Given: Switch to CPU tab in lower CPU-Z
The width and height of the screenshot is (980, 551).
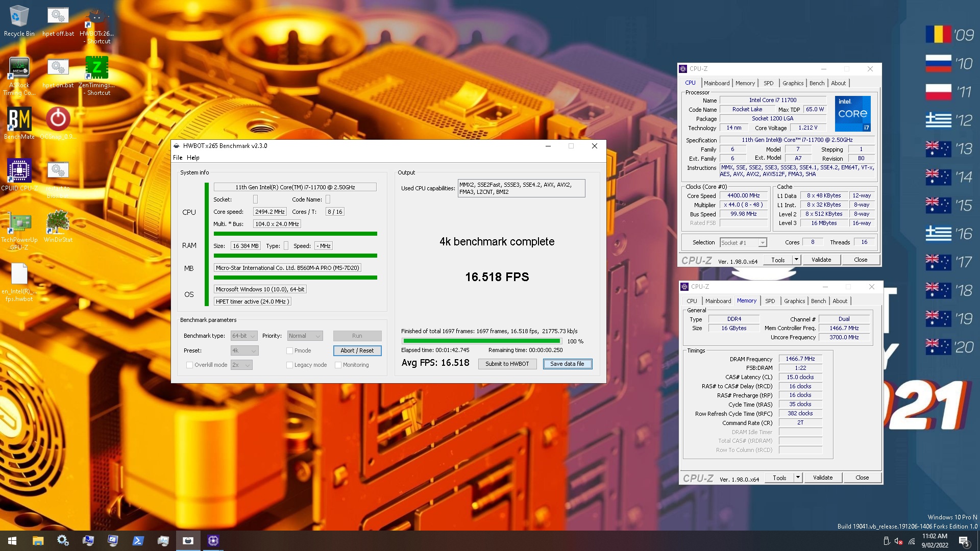Looking at the screenshot, I should click(692, 301).
